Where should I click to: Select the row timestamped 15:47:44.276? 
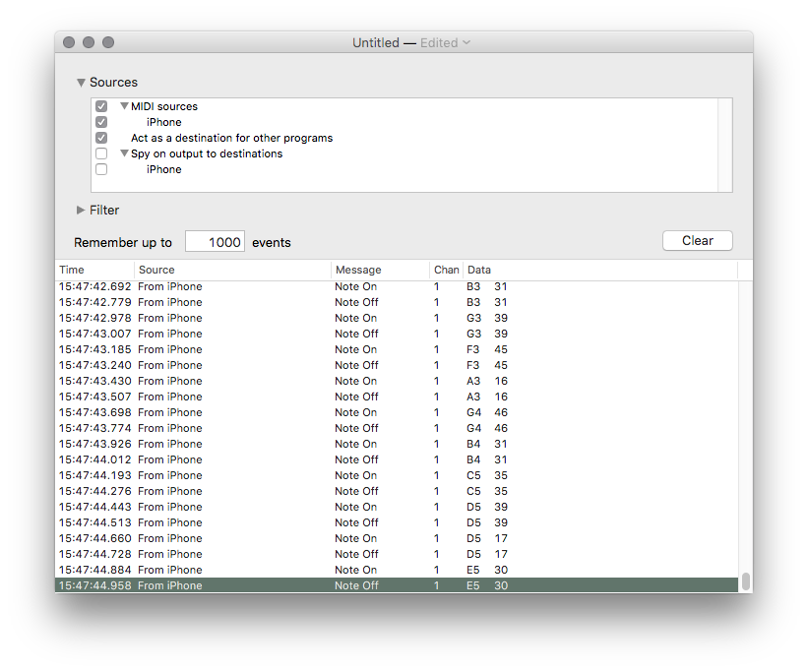click(397, 491)
